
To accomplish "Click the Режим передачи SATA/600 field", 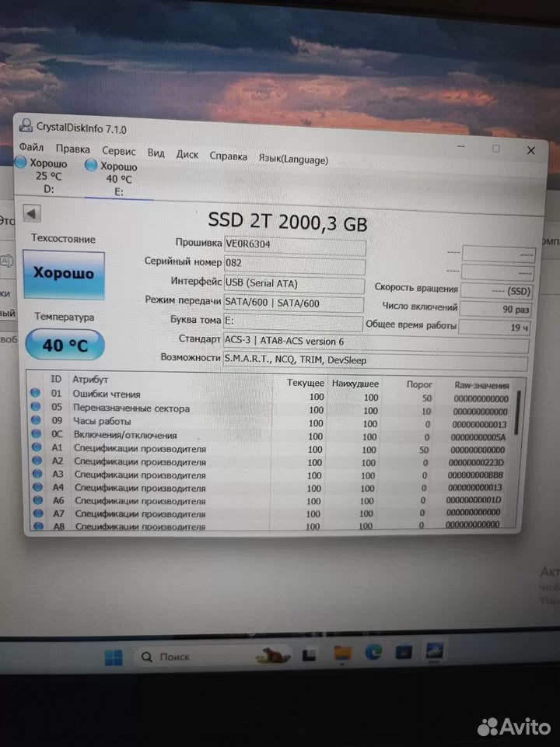I will tap(294, 303).
